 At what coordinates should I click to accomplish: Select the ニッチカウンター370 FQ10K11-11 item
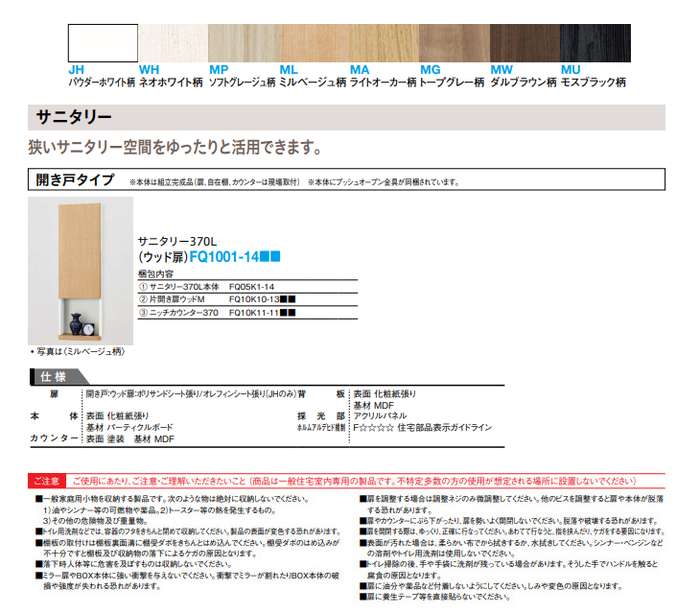217,313
